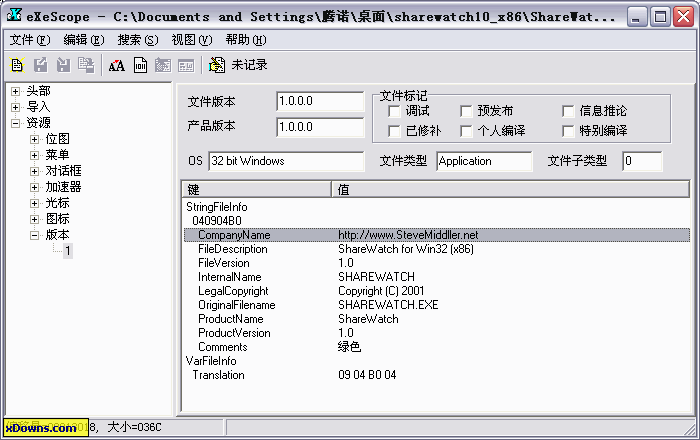Click the 文件类型 field showing Application
The image size is (700, 440).
click(x=484, y=161)
